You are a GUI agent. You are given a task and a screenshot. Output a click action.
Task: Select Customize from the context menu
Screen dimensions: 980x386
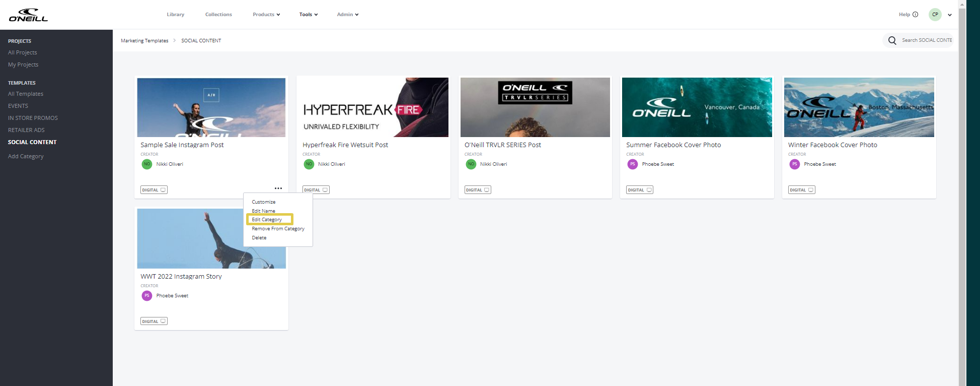264,202
